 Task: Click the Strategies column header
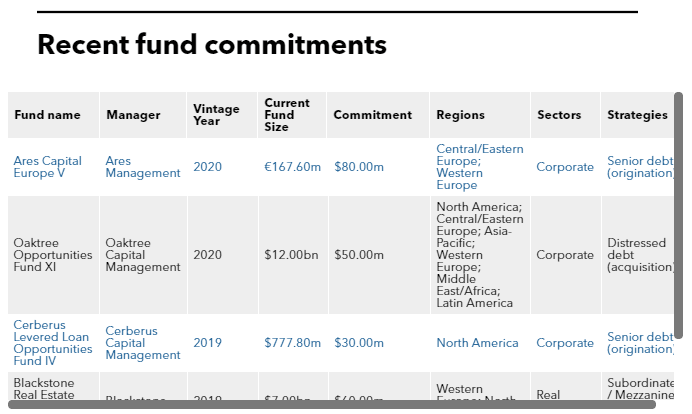(x=638, y=115)
